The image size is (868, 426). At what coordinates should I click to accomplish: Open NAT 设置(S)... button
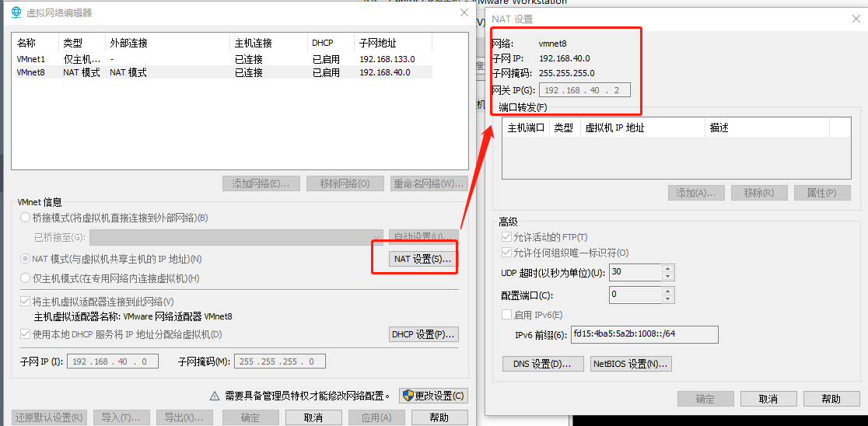[x=423, y=258]
